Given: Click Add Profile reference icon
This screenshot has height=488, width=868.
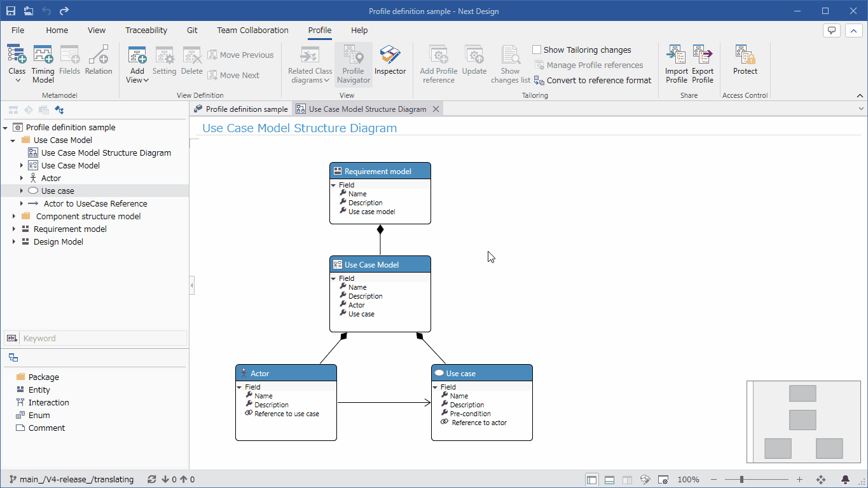Looking at the screenshot, I should pyautogui.click(x=439, y=55).
